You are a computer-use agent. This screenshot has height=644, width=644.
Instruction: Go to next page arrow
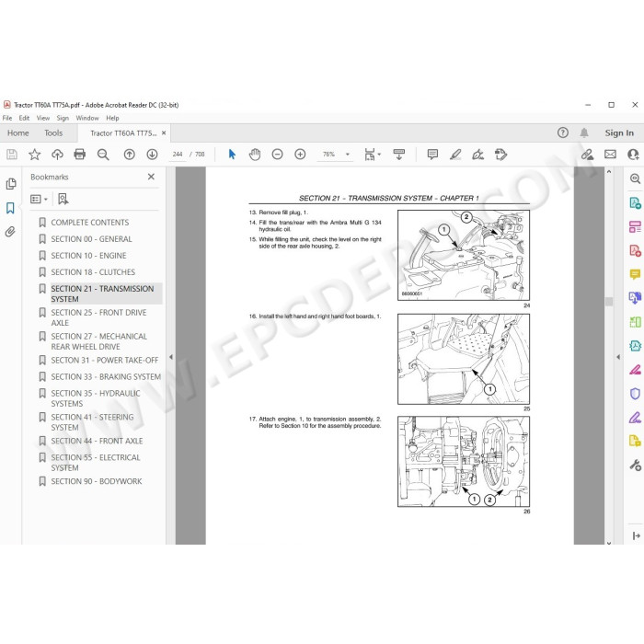152,155
